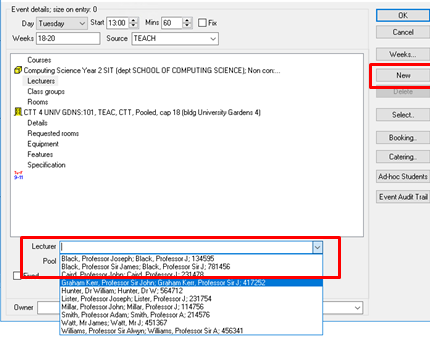Choose Hunter, Dr William; 564712

coord(191,291)
